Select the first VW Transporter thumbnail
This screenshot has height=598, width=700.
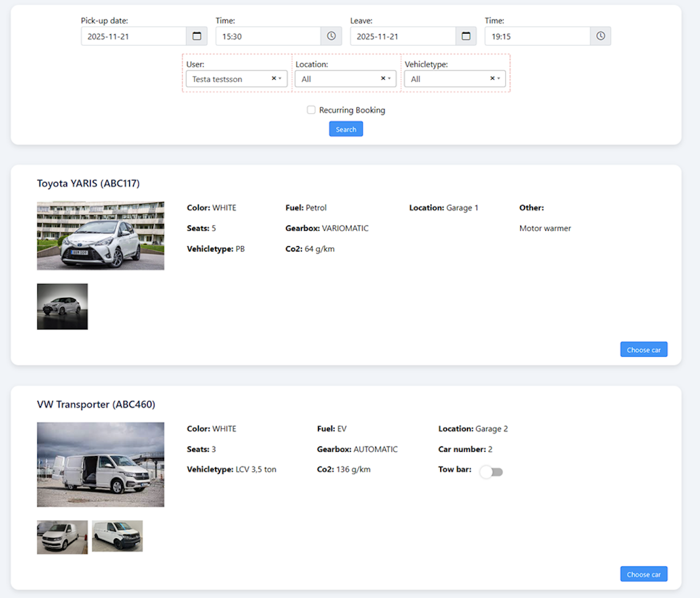(62, 537)
